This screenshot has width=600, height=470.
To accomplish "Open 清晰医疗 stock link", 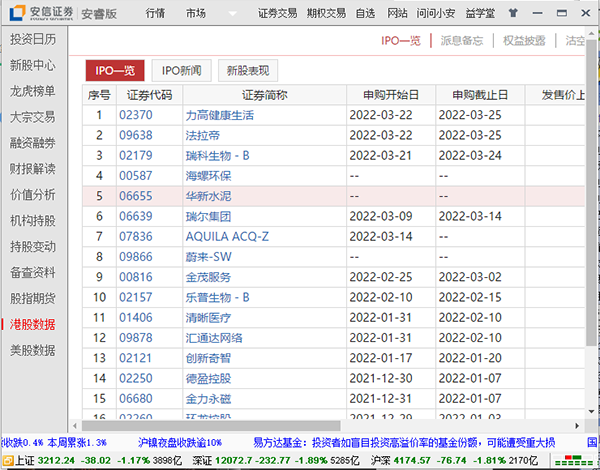I will [209, 318].
